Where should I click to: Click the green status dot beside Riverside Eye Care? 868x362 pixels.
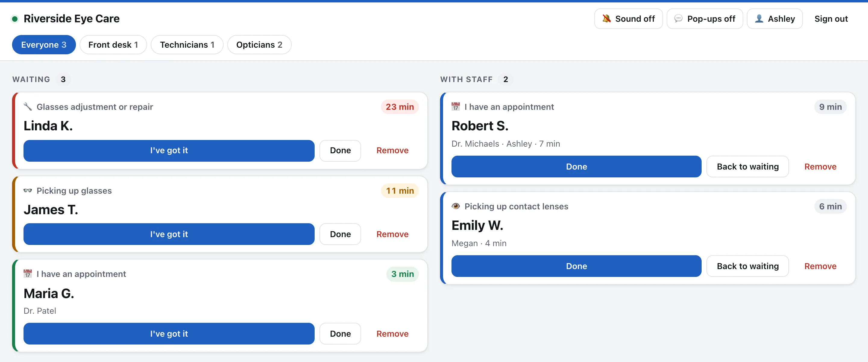click(x=15, y=19)
